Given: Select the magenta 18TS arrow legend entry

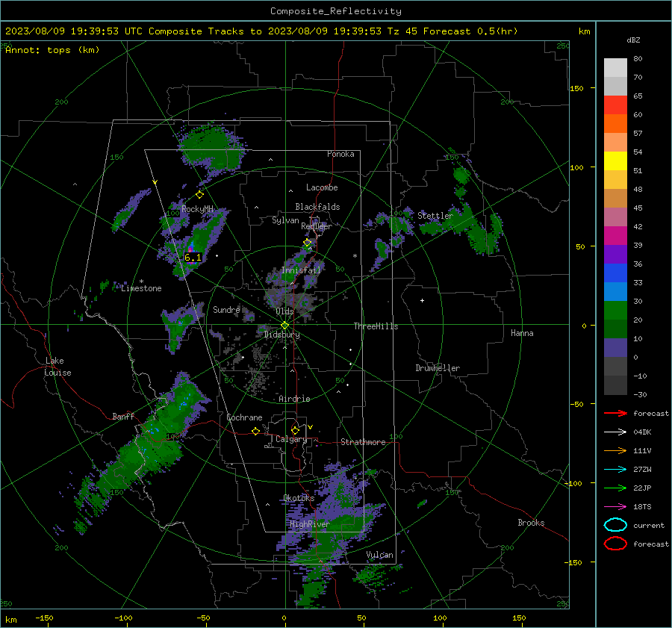Looking at the screenshot, I should tap(615, 506).
